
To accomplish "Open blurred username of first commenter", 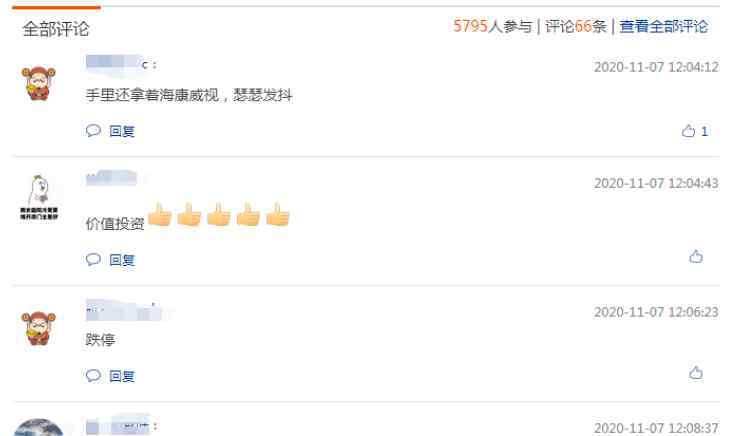I will [121, 64].
